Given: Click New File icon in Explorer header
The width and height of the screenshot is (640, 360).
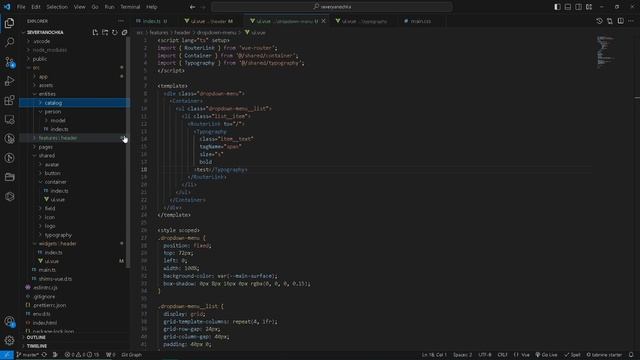Looking at the screenshot, I should (95, 32).
